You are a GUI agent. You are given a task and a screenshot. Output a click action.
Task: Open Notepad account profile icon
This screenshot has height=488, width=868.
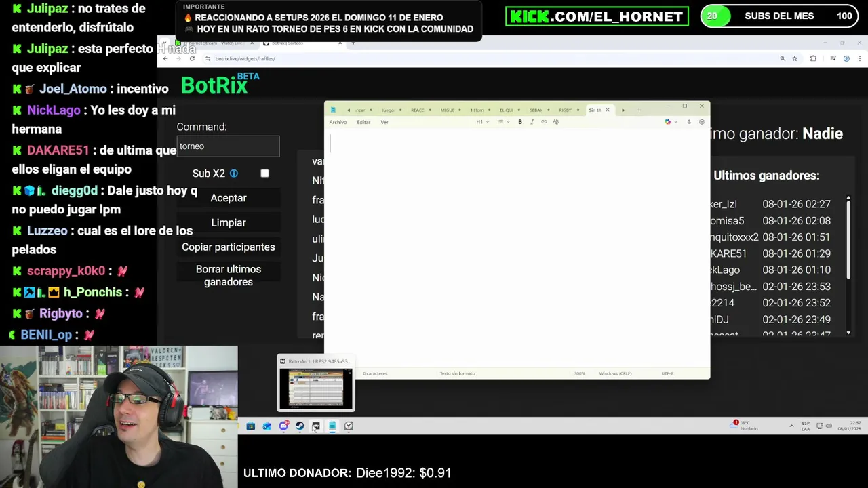(x=689, y=122)
